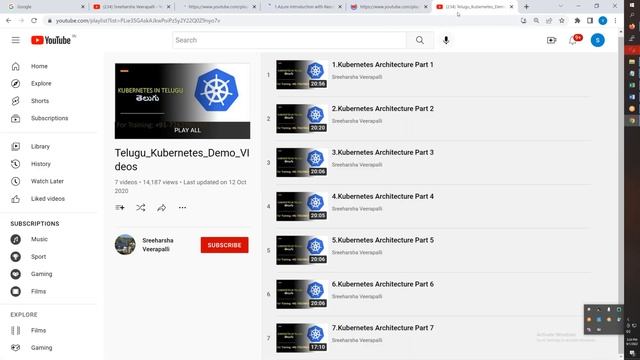640x360 pixels.
Task: Switch to the Google tab
Action: coord(46,7)
